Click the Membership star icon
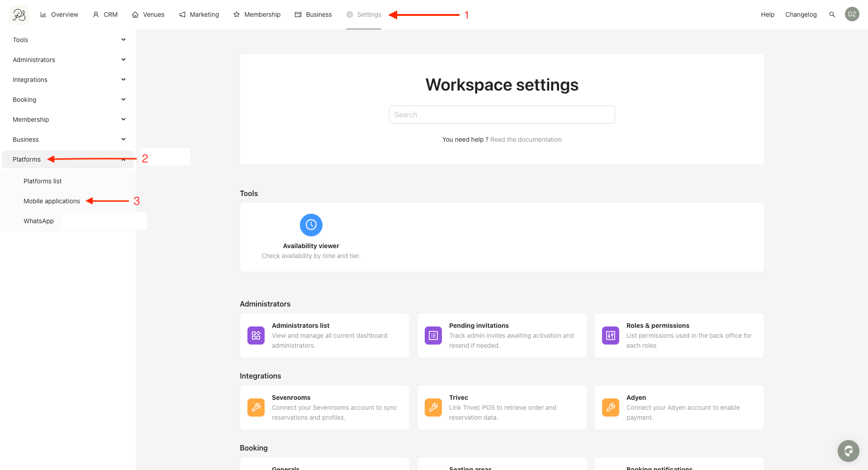The height and width of the screenshot is (470, 868). point(237,14)
